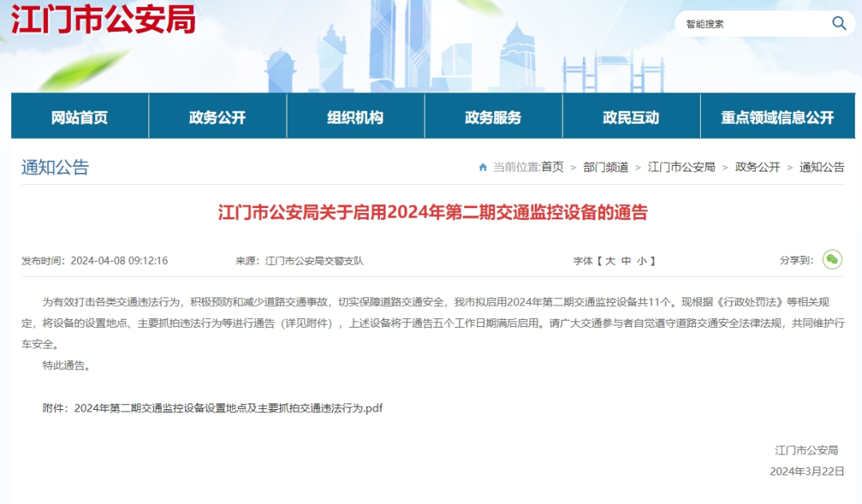862x504 pixels.
Task: Set font size to 小 (small)
Action: coord(642,261)
